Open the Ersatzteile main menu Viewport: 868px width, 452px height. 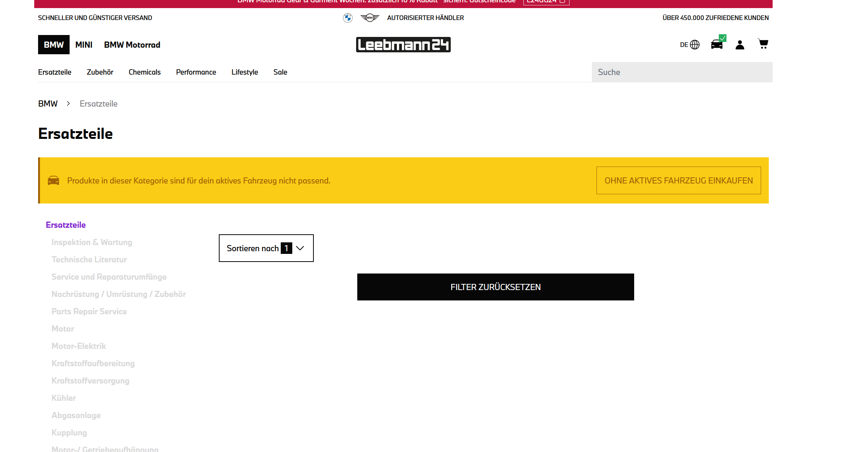55,72
